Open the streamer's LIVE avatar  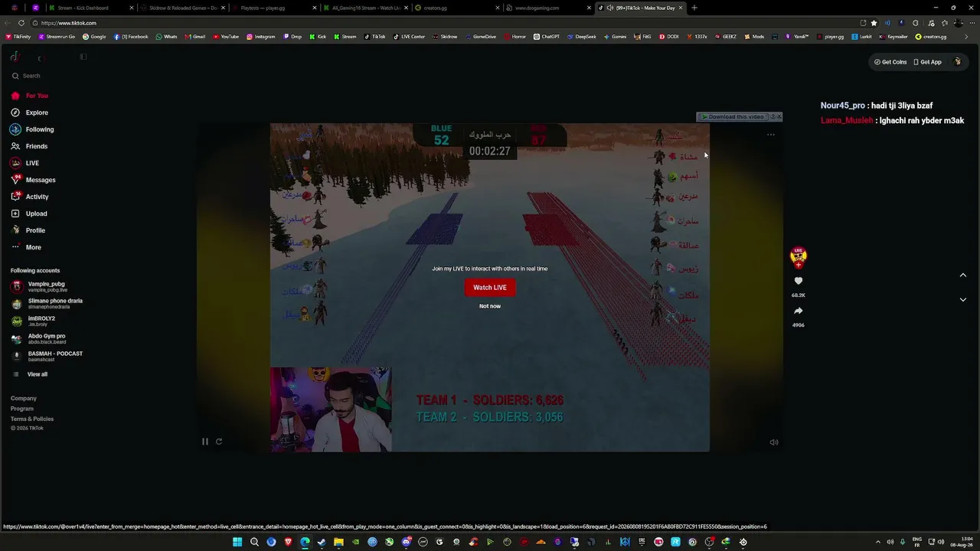799,258
